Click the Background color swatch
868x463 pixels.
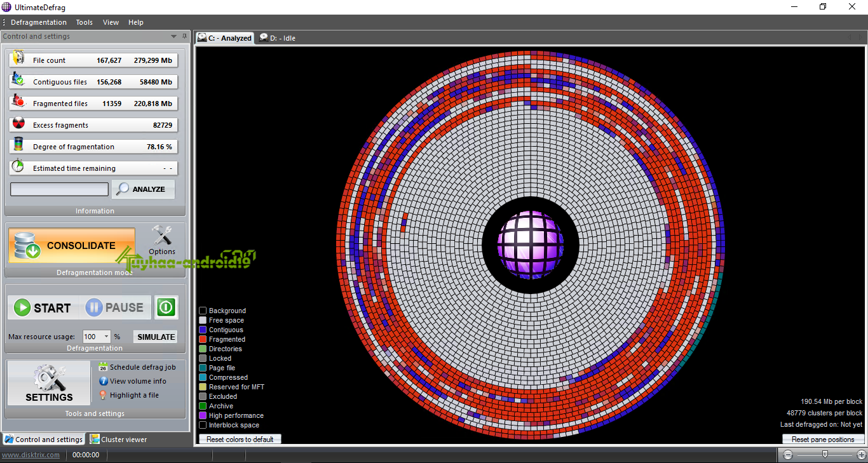[x=203, y=311]
